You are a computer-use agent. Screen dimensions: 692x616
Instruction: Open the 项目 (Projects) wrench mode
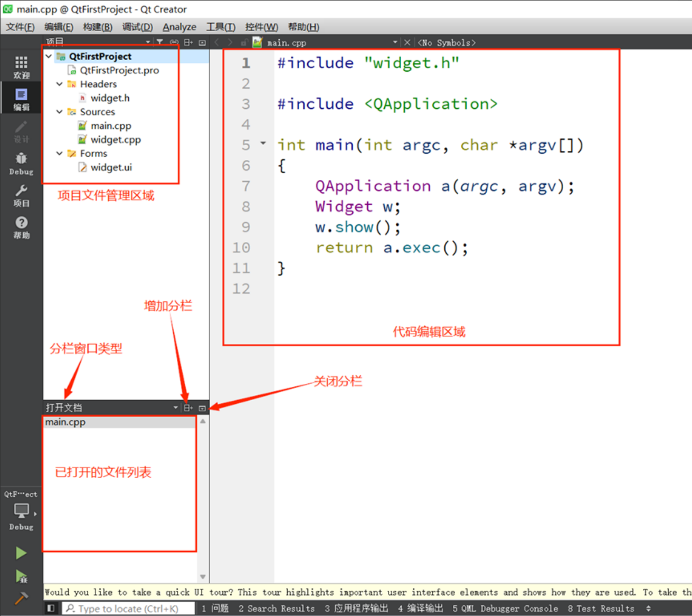pos(21,195)
